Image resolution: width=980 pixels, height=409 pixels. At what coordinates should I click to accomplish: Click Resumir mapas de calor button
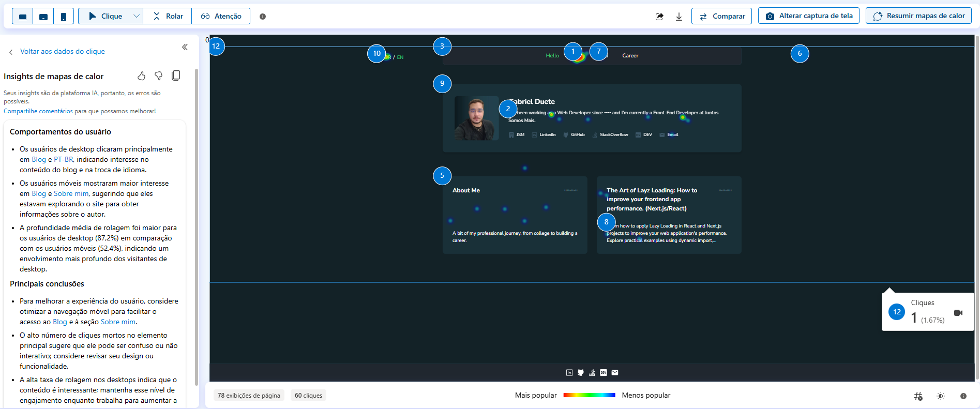click(x=918, y=16)
